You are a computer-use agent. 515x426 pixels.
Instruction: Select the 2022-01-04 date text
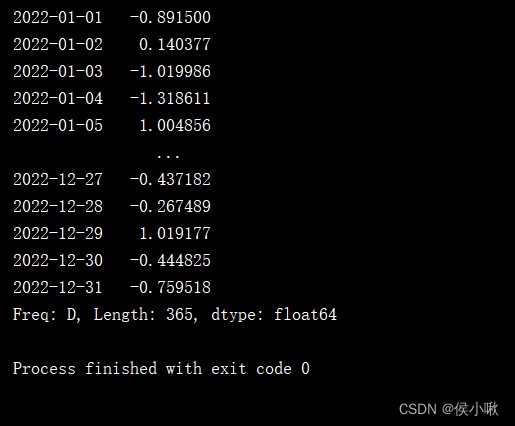click(x=58, y=98)
